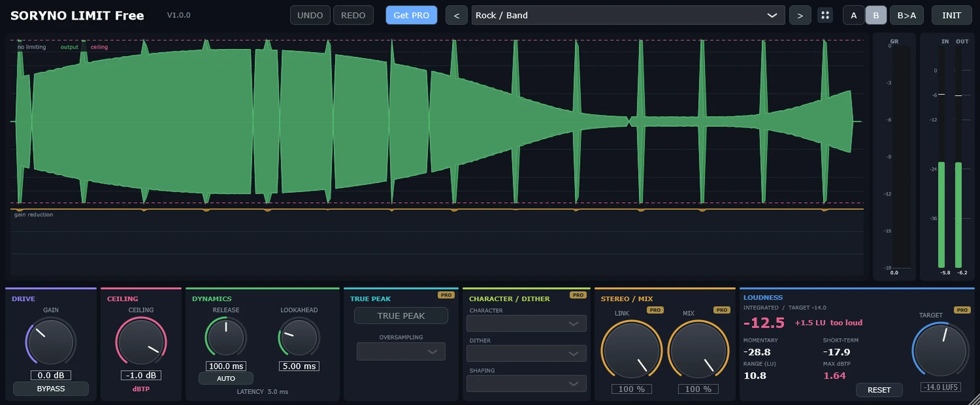Viewport: 980px width, 405px height.
Task: Open the SHAPING dropdown
Action: (x=527, y=384)
